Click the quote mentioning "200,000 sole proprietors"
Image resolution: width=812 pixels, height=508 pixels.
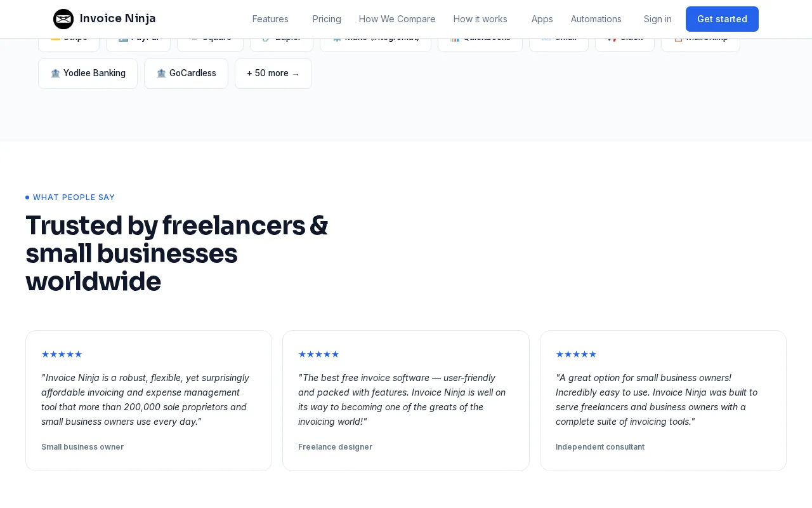click(x=145, y=399)
